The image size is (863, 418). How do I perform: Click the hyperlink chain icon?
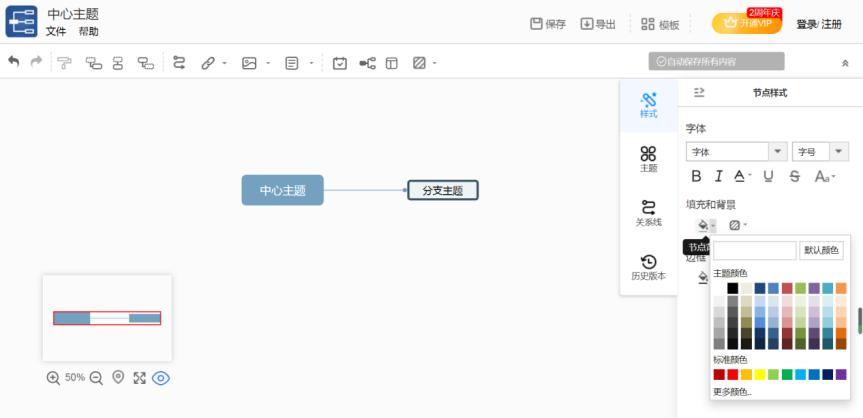point(207,63)
